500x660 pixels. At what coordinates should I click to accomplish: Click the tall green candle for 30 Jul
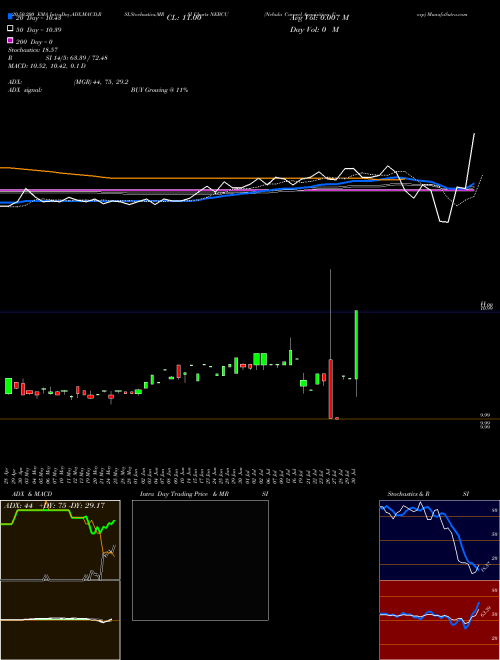[x=356, y=344]
